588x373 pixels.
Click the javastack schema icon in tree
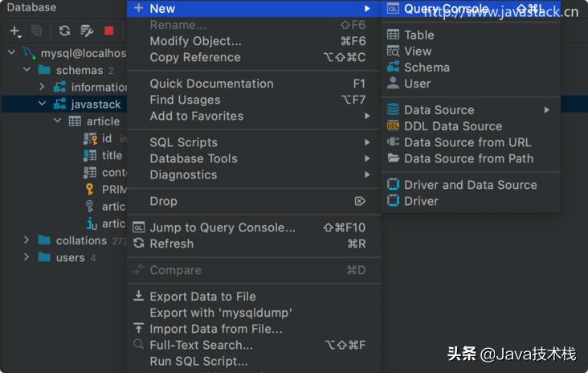tap(59, 105)
